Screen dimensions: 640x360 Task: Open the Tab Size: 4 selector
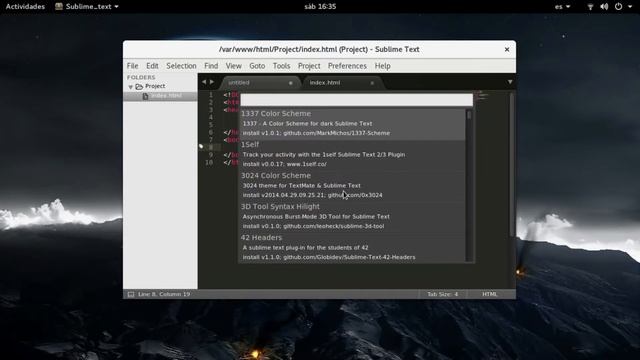click(442, 294)
